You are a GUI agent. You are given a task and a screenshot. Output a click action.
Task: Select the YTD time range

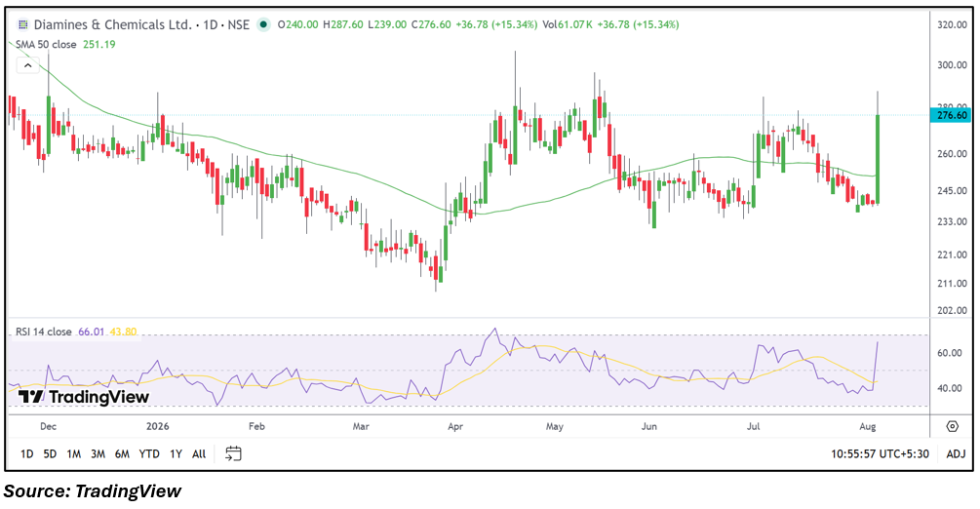[149, 454]
